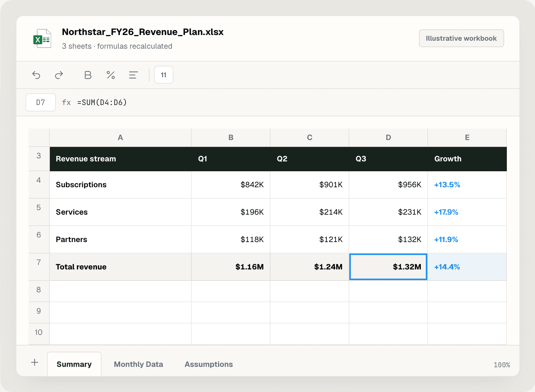Select cell with $196K

[x=231, y=212]
